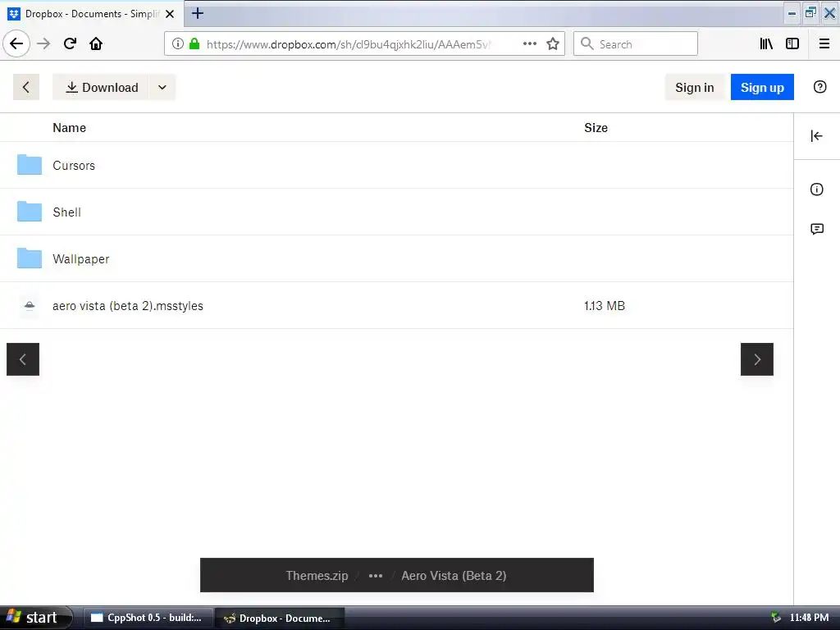This screenshot has width=840, height=630.
Task: Click the Firefox Search box
Action: [636, 44]
